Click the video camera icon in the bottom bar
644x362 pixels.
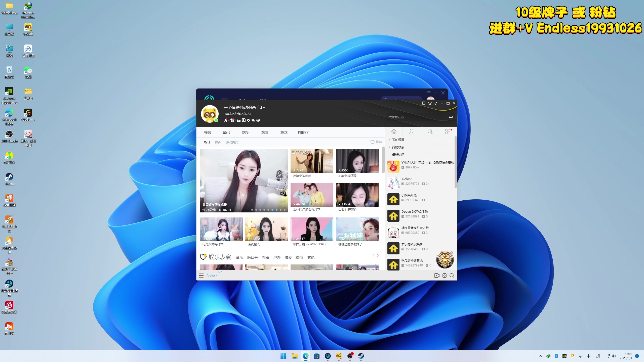[x=437, y=276]
